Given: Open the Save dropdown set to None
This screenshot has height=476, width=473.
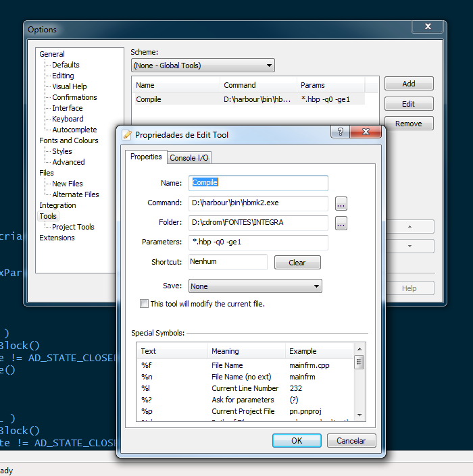Looking at the screenshot, I should click(x=255, y=286).
